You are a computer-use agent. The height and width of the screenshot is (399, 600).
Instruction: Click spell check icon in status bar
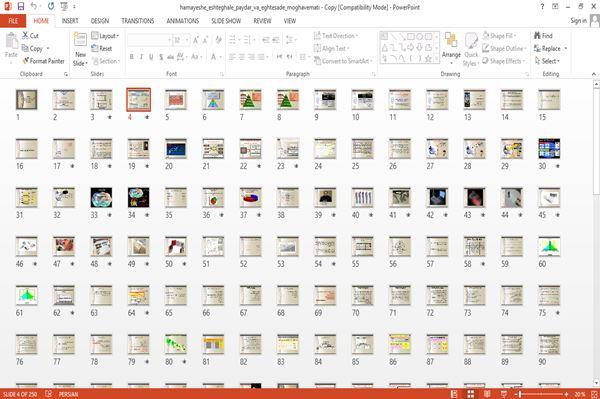pos(49,394)
